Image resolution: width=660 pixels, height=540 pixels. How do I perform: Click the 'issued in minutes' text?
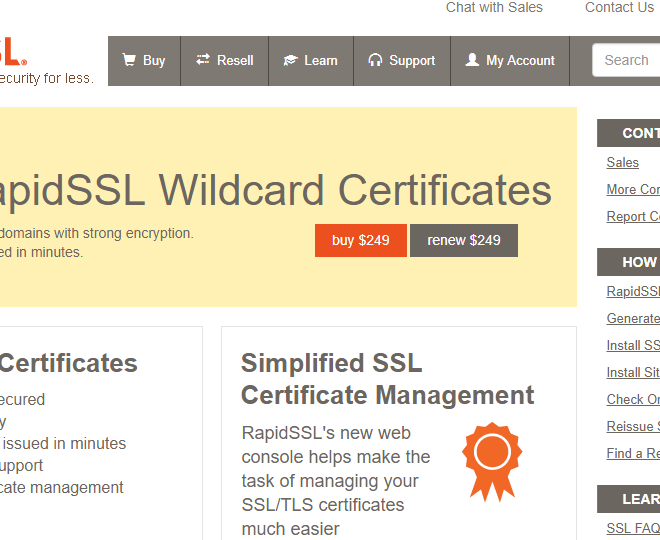(64, 444)
